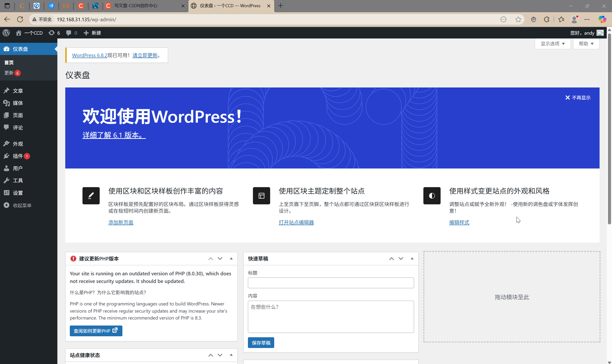Image resolution: width=612 pixels, height=364 pixels.
Task: Click the 保存草稿 button
Action: pos(261,342)
